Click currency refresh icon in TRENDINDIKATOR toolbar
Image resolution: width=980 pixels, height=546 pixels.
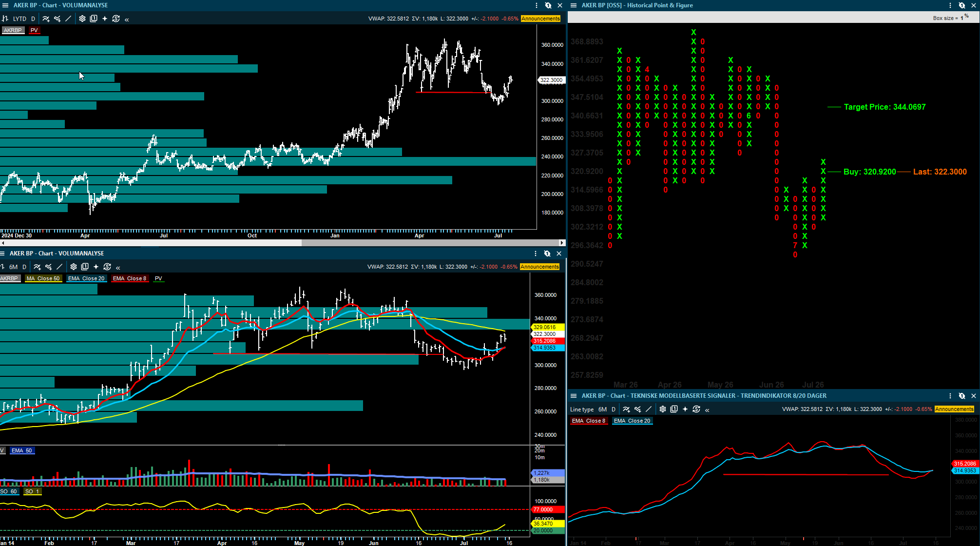(696, 409)
